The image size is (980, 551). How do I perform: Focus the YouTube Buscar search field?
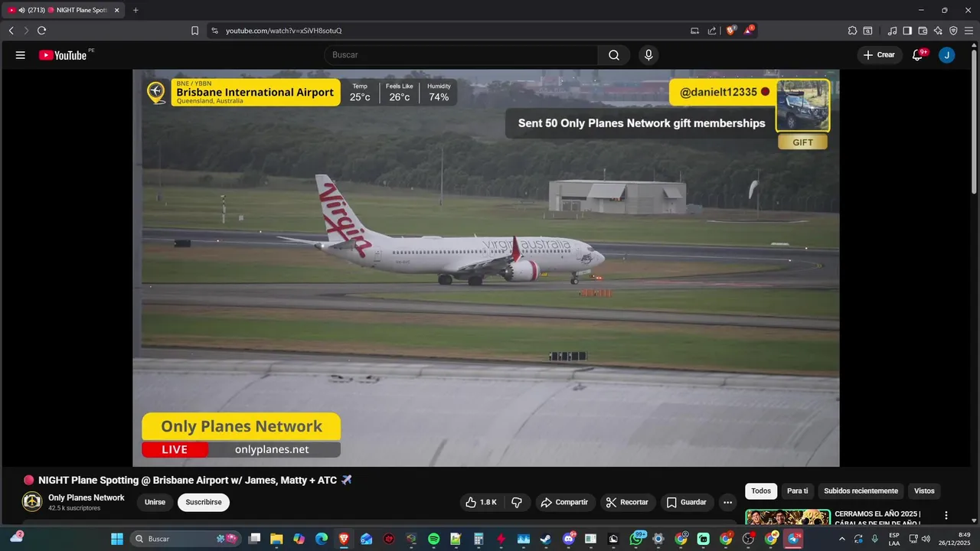461,55
